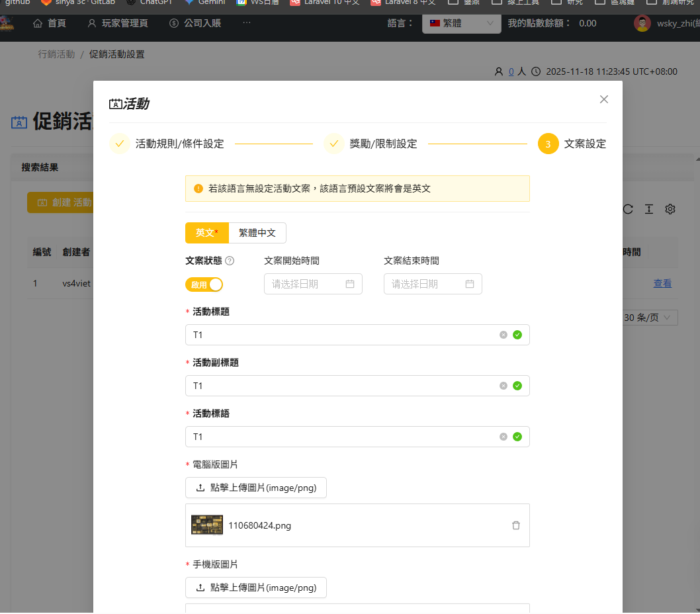Select the 英文 language tab
700x614 pixels.
206,233
